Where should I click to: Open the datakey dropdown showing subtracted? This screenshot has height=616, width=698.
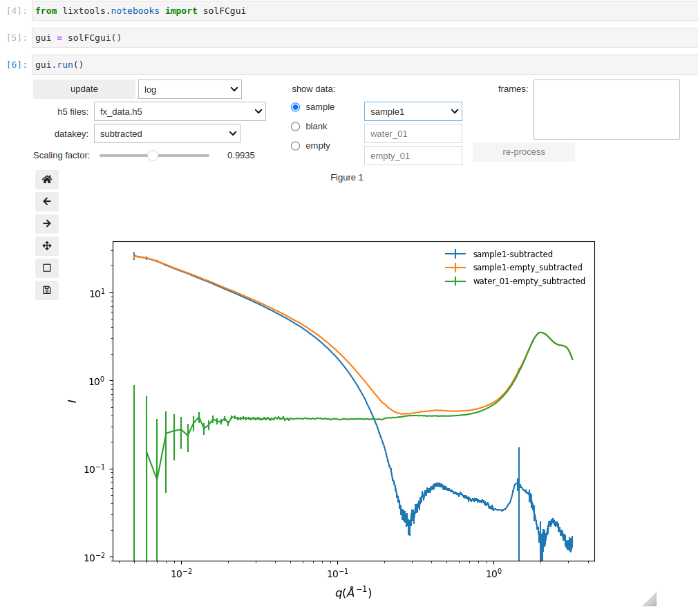(167, 133)
